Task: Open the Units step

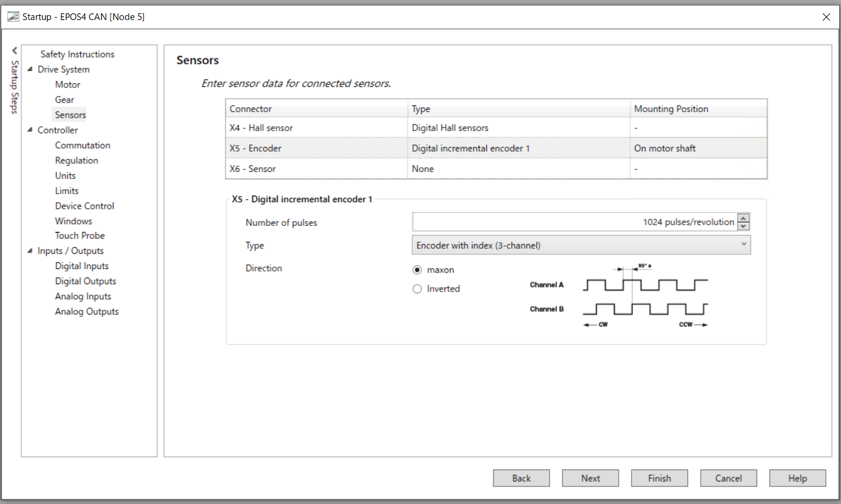Action: coord(66,175)
